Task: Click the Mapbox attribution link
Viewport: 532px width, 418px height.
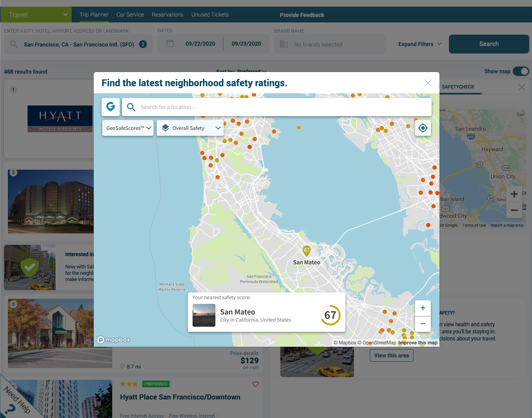Action: coord(345,343)
